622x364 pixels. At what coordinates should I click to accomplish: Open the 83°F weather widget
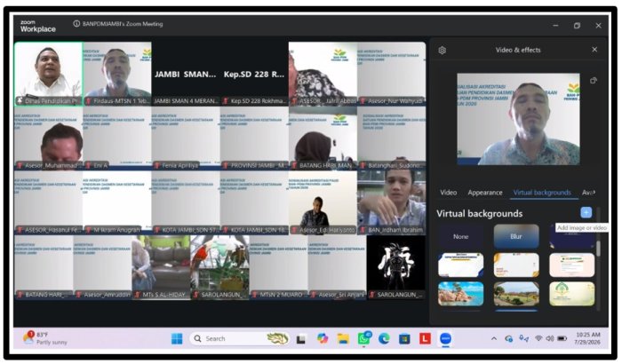[x=44, y=338]
